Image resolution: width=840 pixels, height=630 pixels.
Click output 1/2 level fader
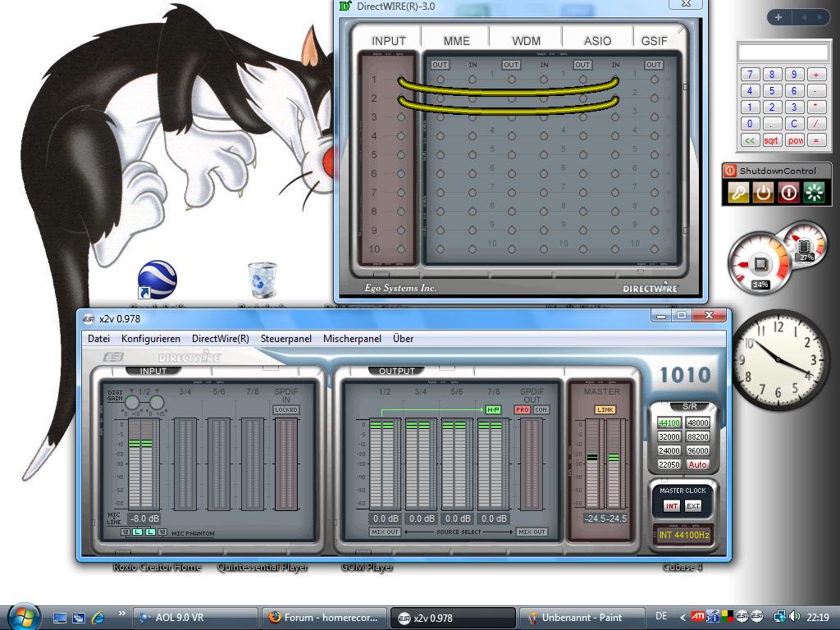pos(381,426)
